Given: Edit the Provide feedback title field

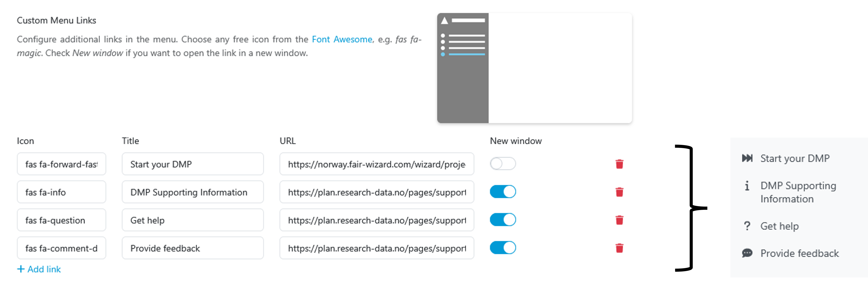Looking at the screenshot, I should point(192,248).
